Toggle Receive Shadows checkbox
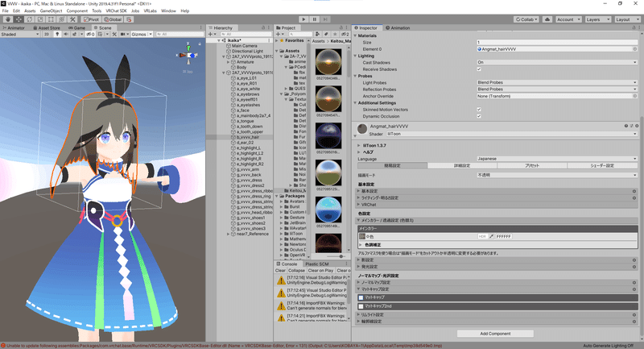644x349 pixels. coord(479,69)
